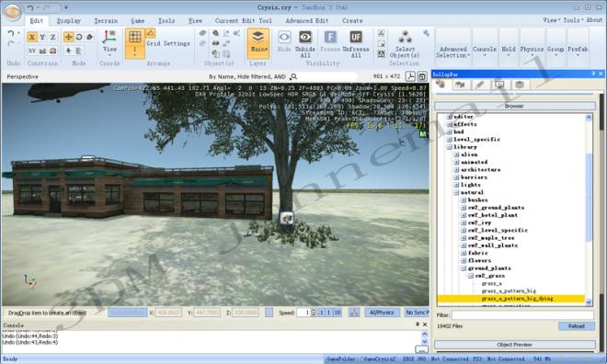The width and height of the screenshot is (607, 364).
Task: Click the Hide objects icon
Action: click(284, 38)
